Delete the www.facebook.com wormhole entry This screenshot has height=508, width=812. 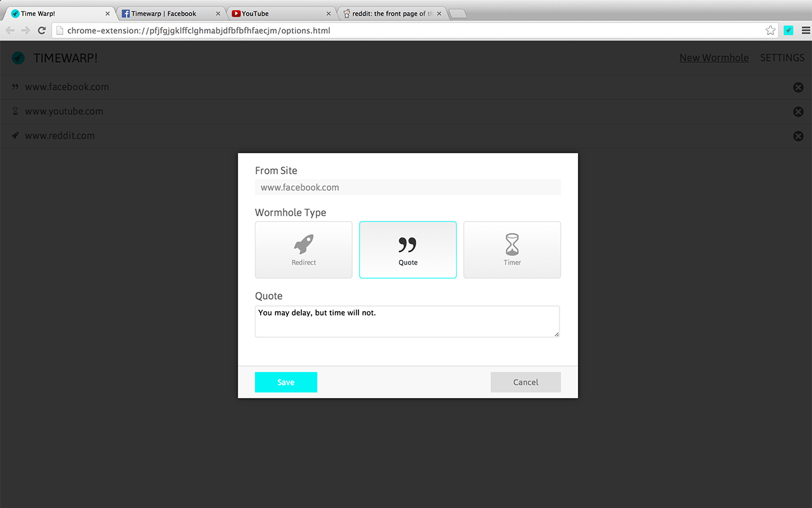[798, 88]
